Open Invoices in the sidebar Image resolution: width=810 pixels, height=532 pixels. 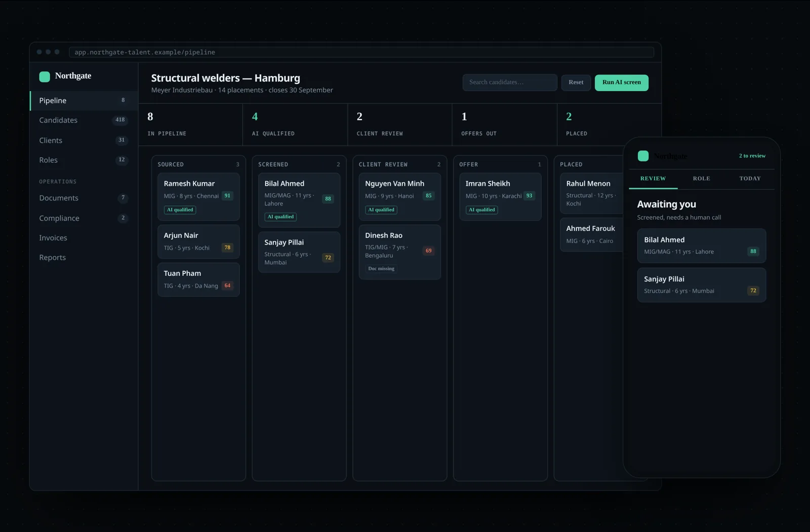pyautogui.click(x=84, y=238)
